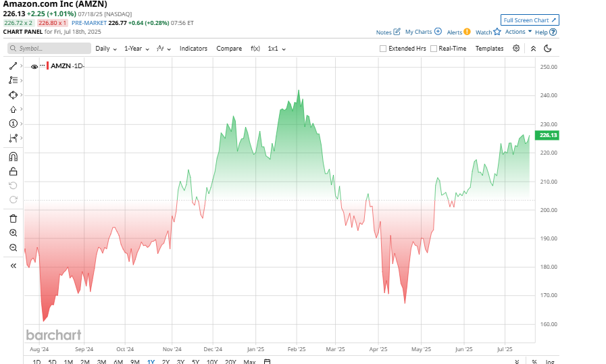
Task: Open the chart type dropdown
Action: [x=163, y=49]
